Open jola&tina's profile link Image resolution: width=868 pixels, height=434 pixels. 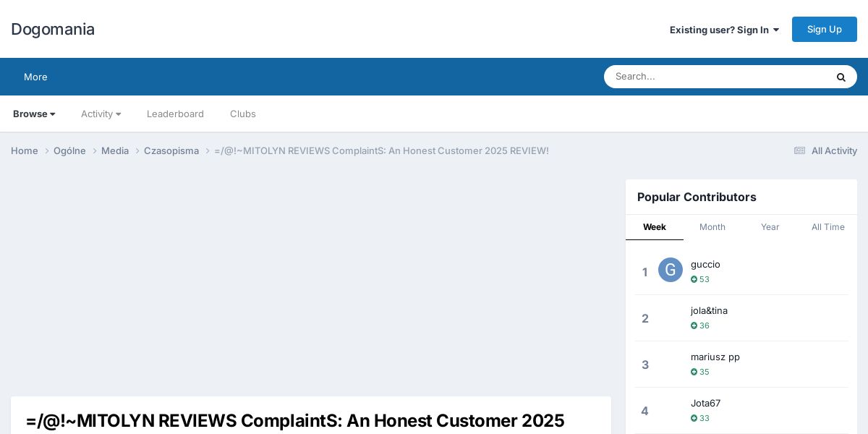click(709, 310)
